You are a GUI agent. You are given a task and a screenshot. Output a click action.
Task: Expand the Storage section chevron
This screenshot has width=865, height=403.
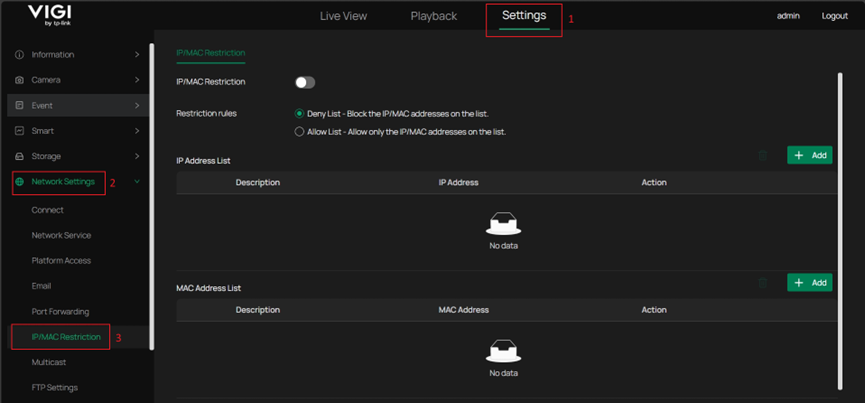pos(137,157)
